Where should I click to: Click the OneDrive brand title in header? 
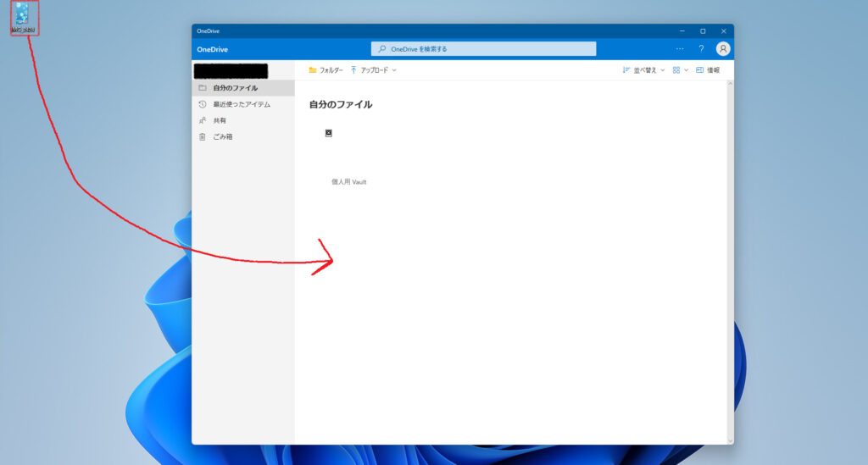(x=212, y=49)
